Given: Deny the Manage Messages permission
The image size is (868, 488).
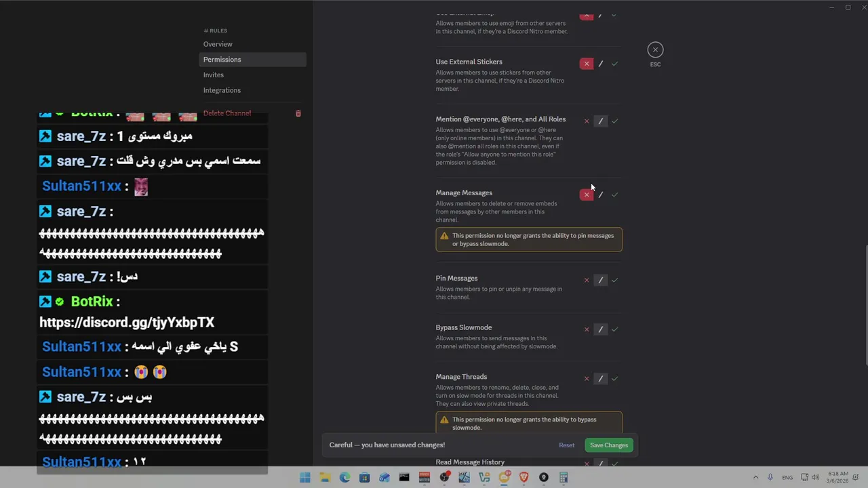Looking at the screenshot, I should [587, 195].
